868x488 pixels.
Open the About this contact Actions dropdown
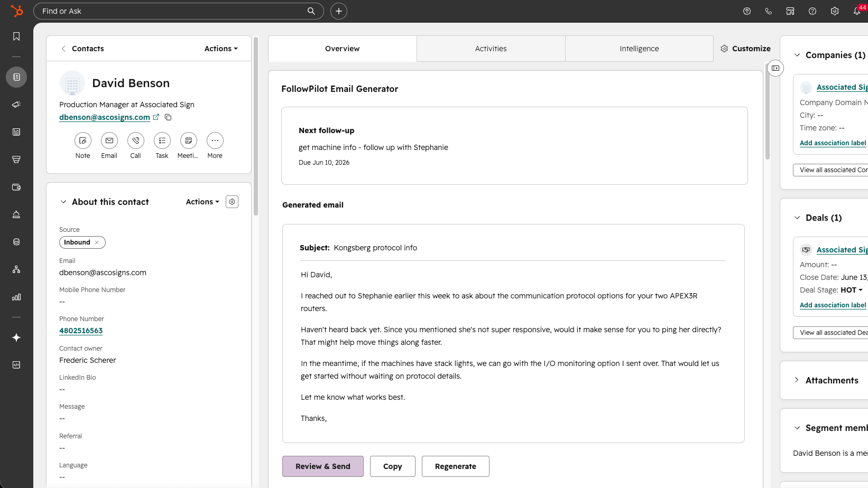202,202
